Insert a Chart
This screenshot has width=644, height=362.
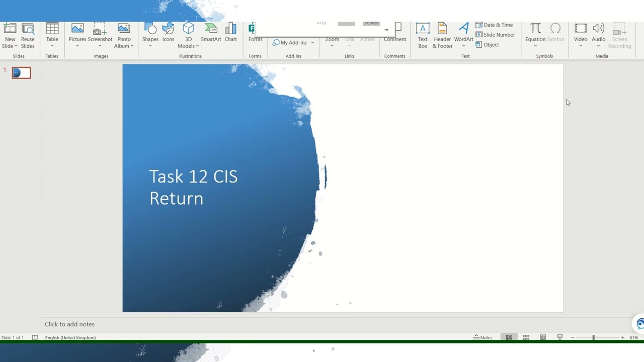coord(231,33)
